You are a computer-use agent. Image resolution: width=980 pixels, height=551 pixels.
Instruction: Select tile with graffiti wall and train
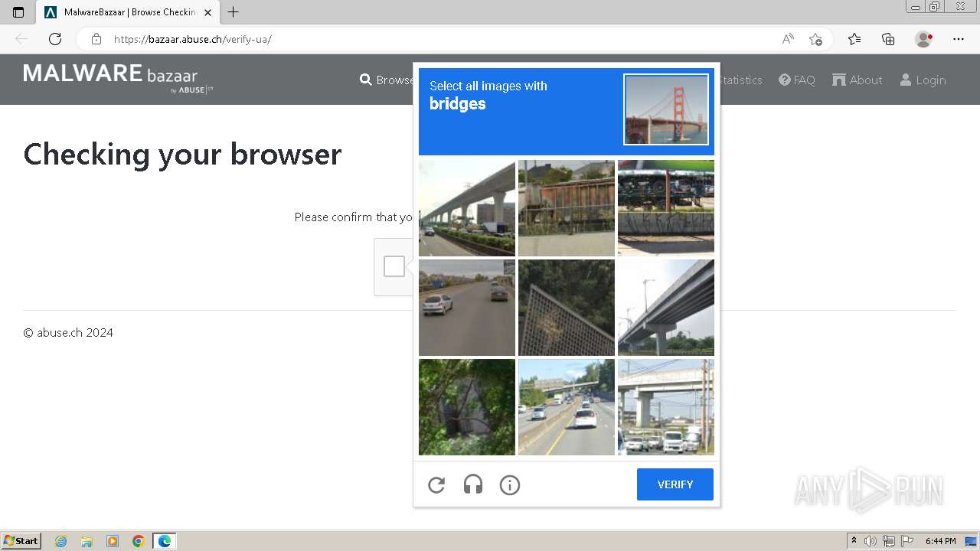pyautogui.click(x=666, y=208)
